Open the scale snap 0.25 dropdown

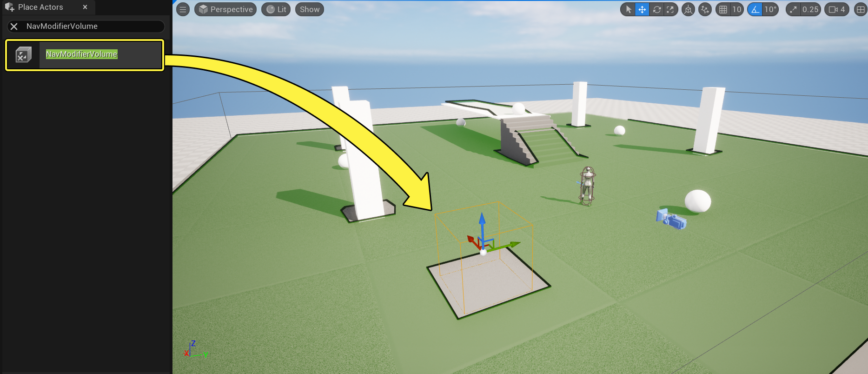tap(810, 9)
